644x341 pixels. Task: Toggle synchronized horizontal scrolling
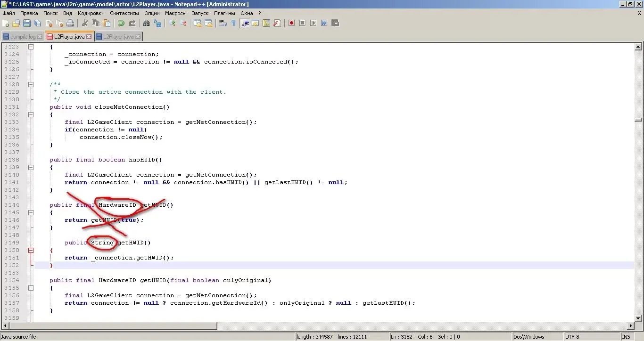pyautogui.click(x=208, y=23)
